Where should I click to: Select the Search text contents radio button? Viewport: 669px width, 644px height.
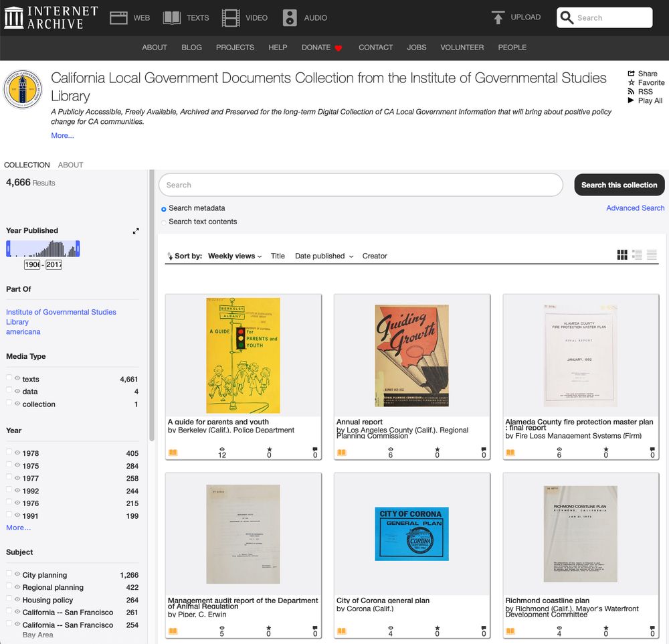(x=163, y=222)
